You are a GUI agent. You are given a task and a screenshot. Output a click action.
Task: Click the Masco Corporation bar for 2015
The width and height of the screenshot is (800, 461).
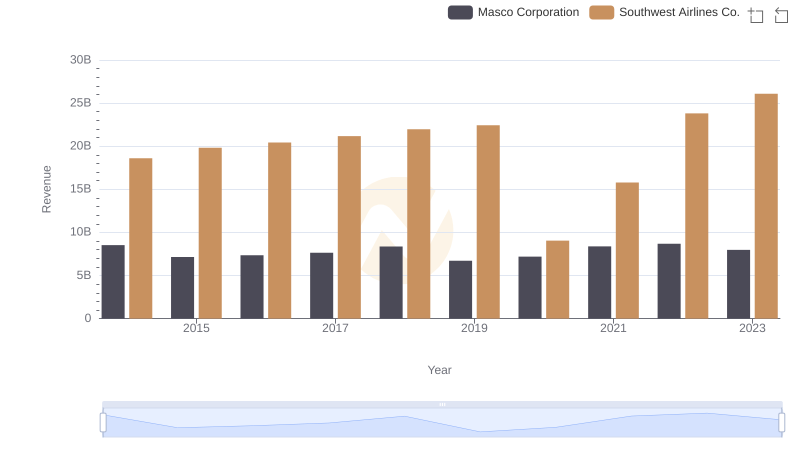click(x=182, y=288)
